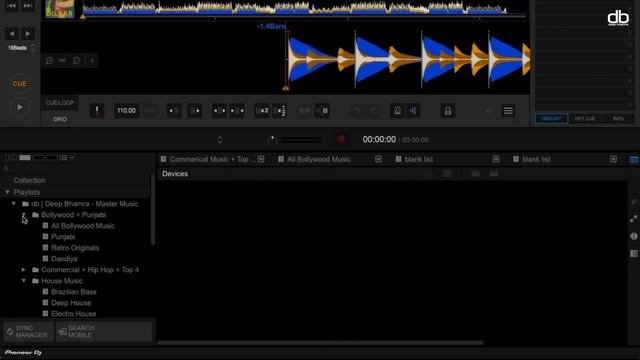Click the beat jump backward arrow
This screenshot has height=360, width=640.
coord(12,34)
